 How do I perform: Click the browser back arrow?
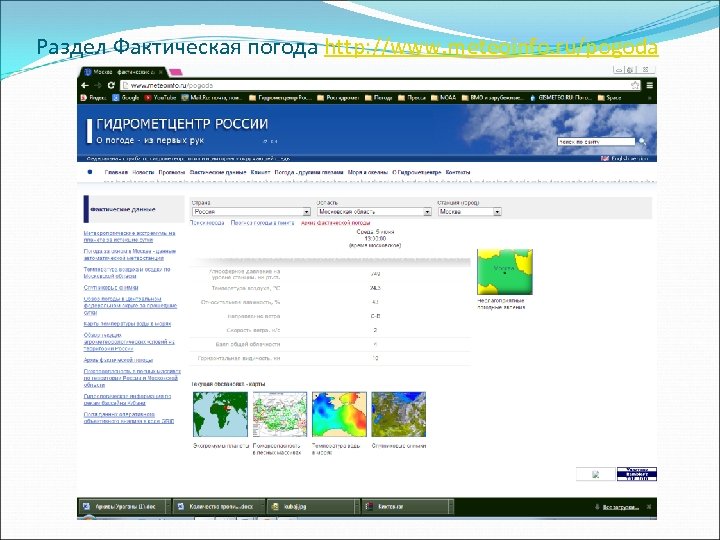coord(85,85)
